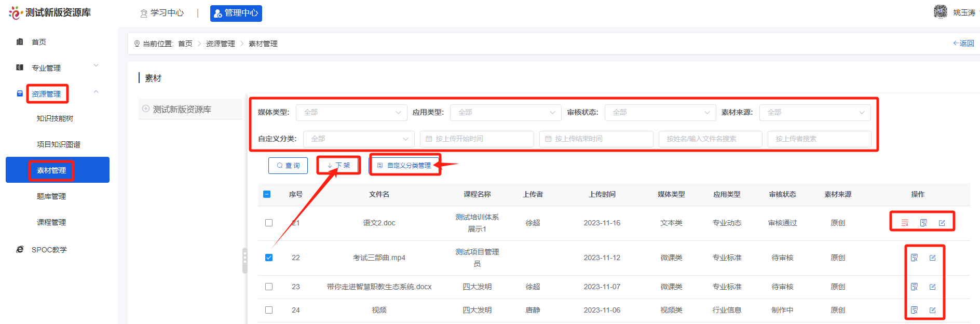Click the preview icon in the 带你走进智慧职教生态系统.docx row
Screen dimensions: 980x324
tap(914, 287)
